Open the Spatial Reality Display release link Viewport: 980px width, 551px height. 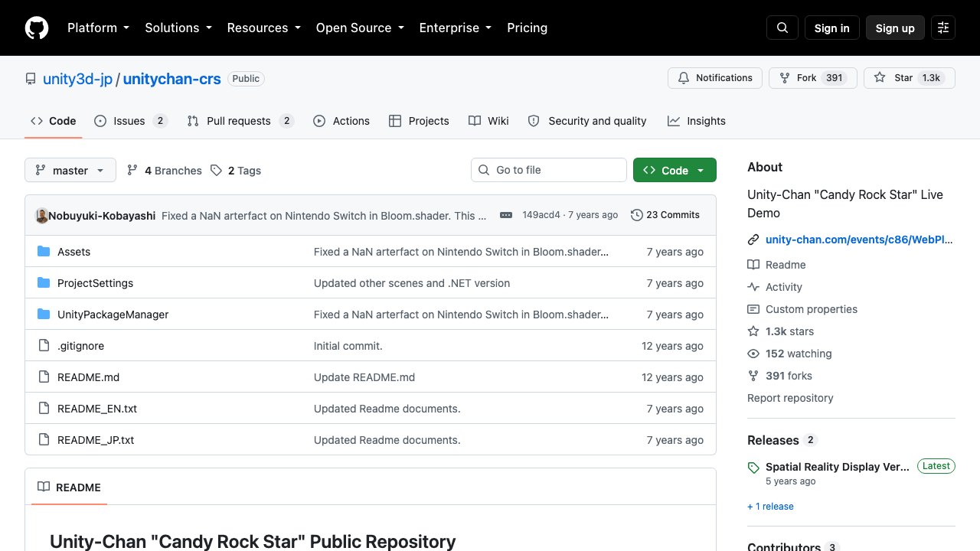click(838, 467)
